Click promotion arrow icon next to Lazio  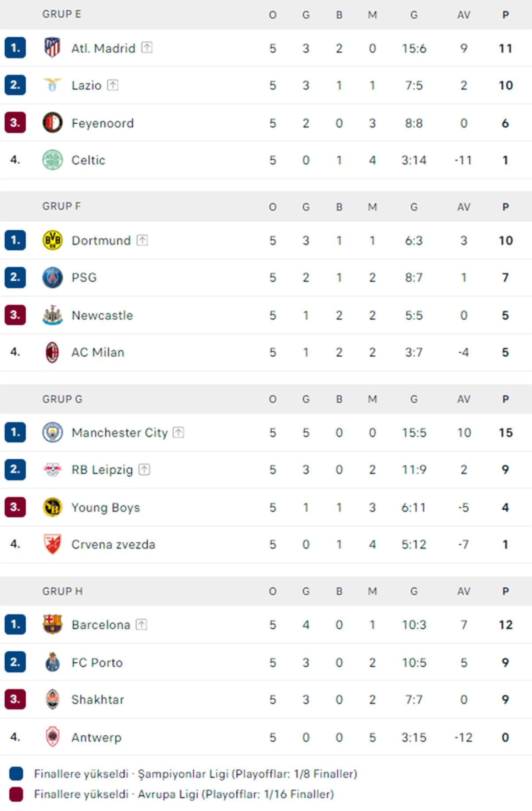(113, 85)
